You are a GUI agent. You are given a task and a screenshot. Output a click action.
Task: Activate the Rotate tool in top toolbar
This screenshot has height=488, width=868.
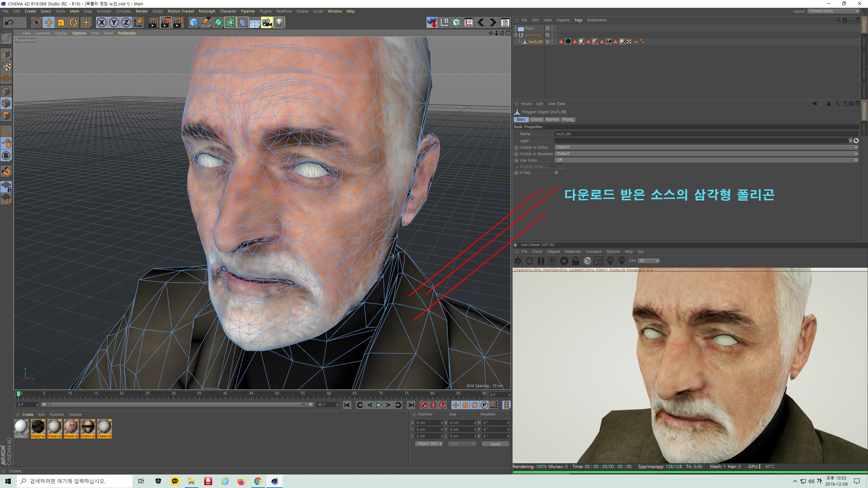pos(73,23)
